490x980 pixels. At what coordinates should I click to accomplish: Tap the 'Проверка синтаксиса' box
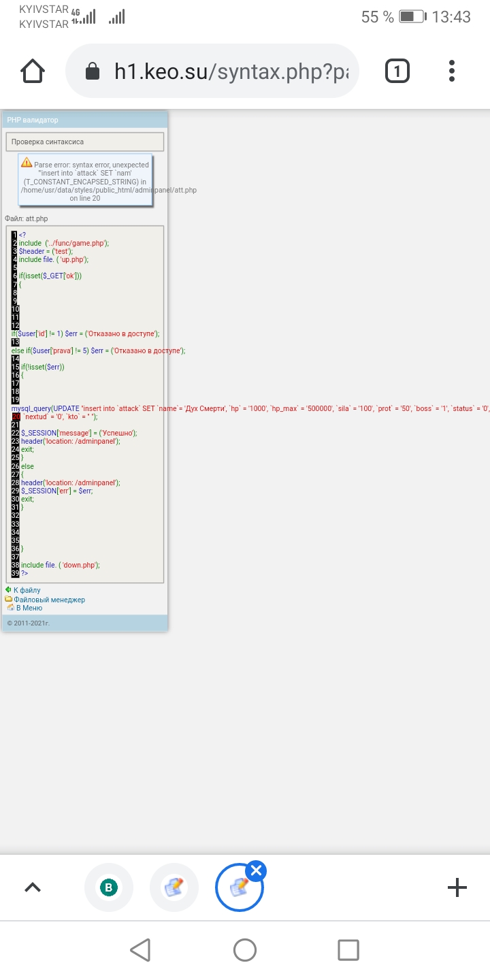pyautogui.click(x=84, y=142)
